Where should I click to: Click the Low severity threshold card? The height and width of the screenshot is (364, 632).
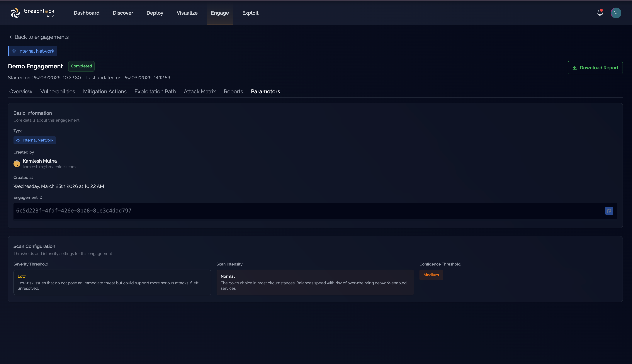(112, 282)
